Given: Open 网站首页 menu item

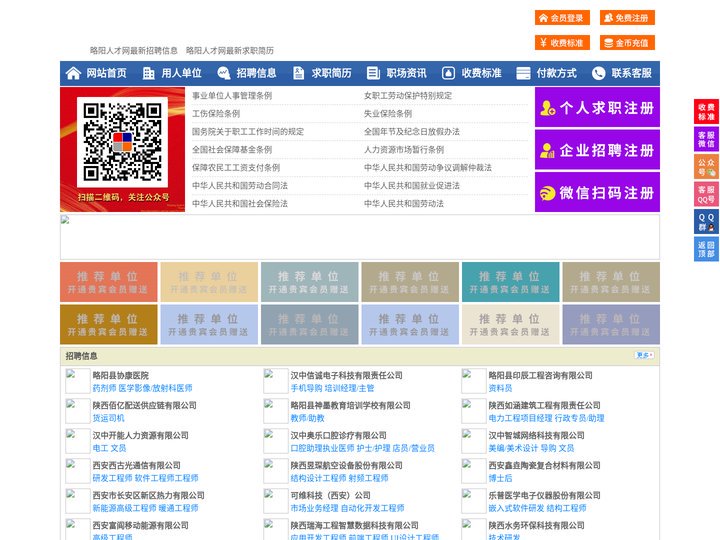Looking at the screenshot, I should 106,73.
